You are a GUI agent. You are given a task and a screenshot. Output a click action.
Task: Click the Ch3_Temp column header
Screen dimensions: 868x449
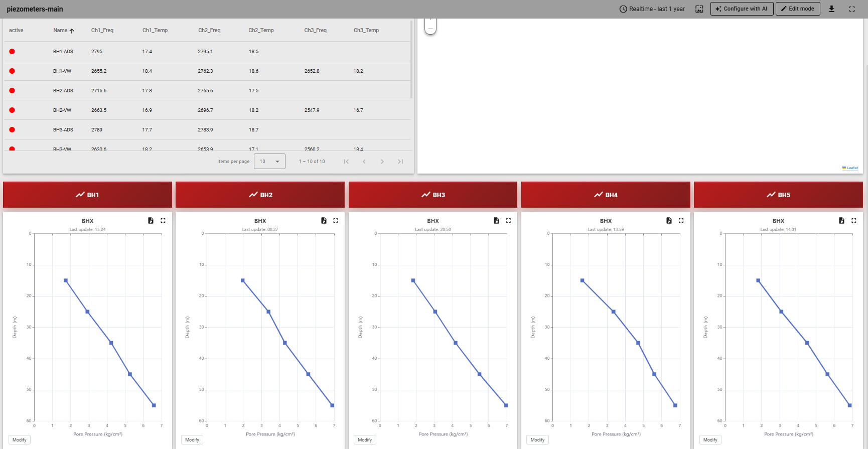[366, 31]
